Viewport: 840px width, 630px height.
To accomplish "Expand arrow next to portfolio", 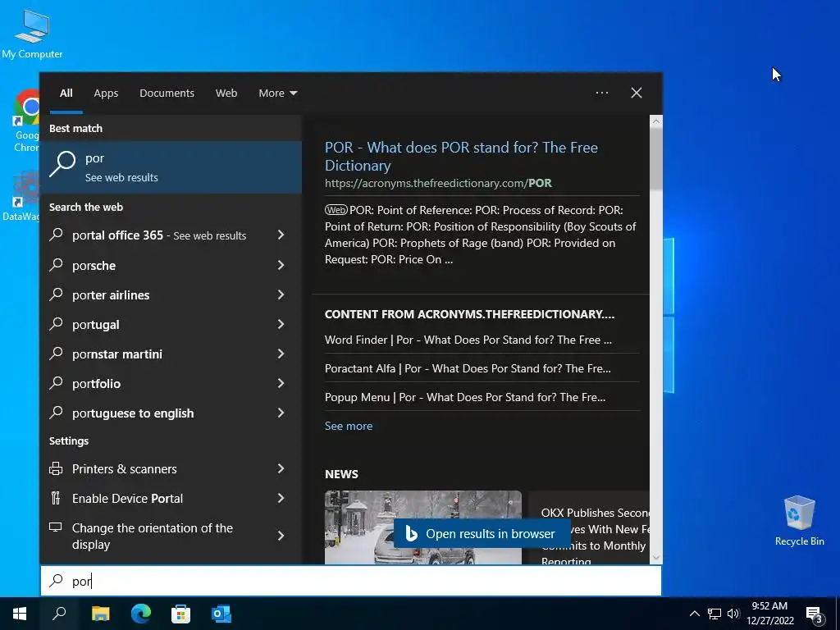I will tap(281, 383).
